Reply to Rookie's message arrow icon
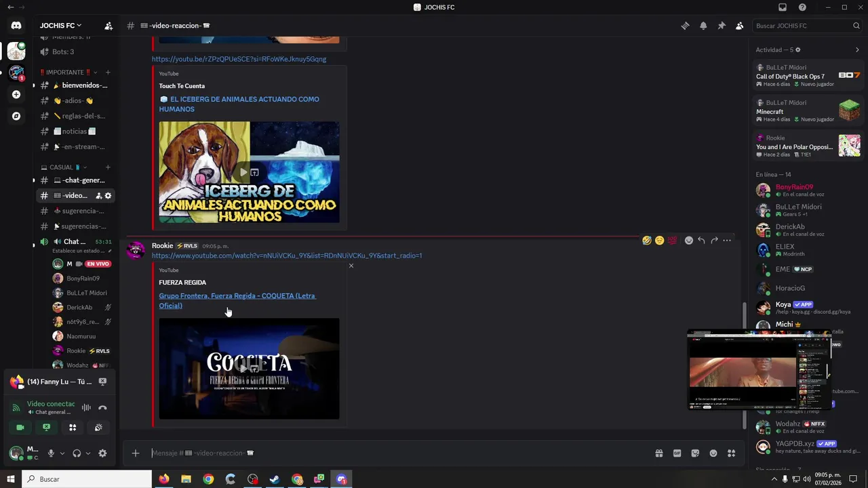The width and height of the screenshot is (868, 488). (x=701, y=241)
